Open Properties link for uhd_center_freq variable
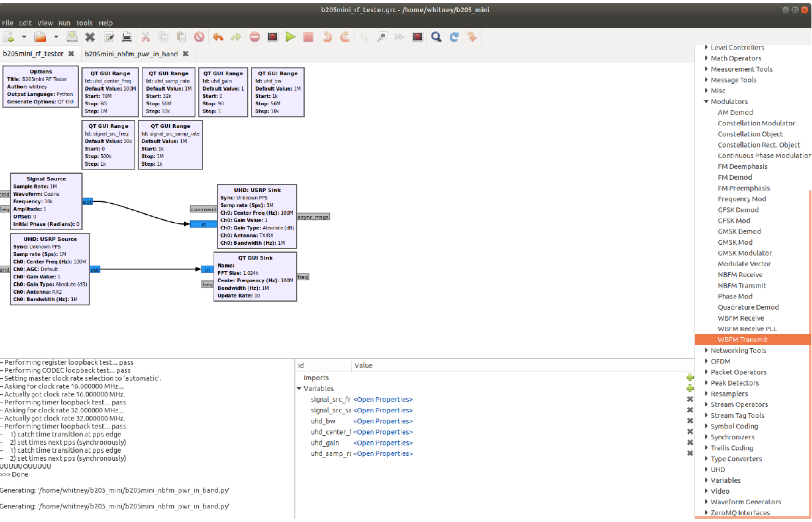 pos(383,432)
